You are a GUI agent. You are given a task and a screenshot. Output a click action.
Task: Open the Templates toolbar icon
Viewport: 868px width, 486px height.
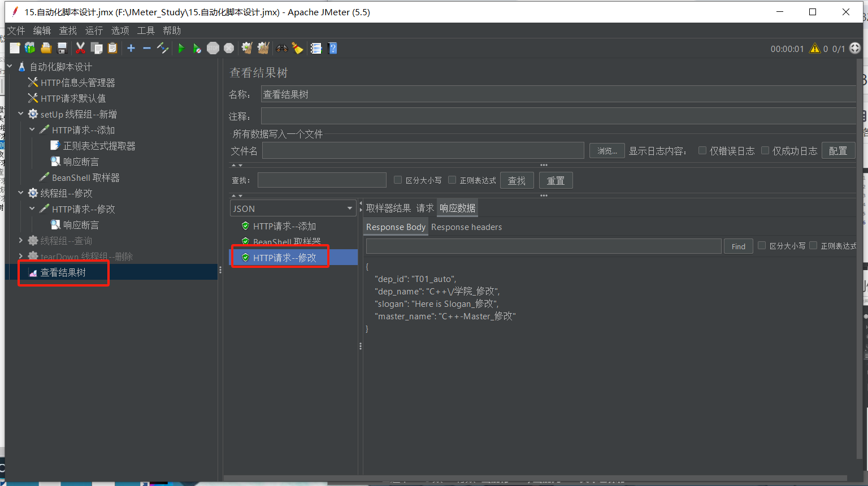pos(30,49)
